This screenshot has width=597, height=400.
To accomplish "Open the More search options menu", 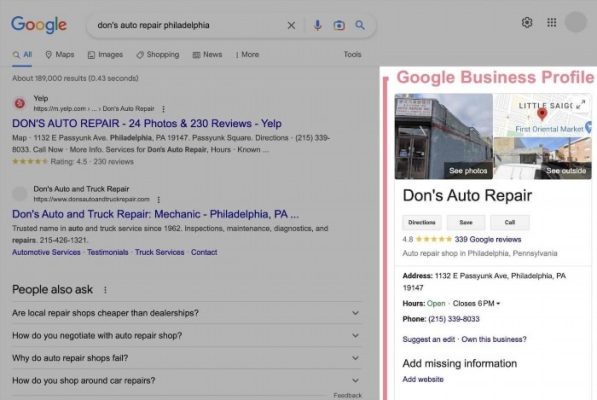I will point(247,55).
